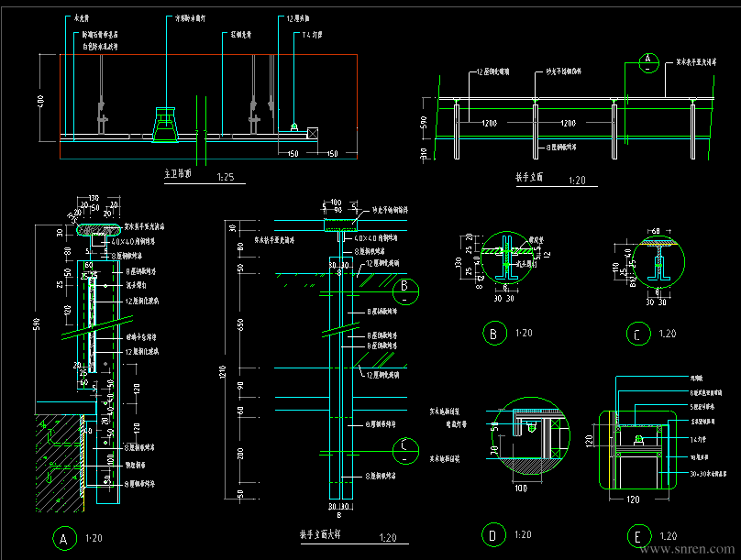The image size is (741, 560).
Task: Click the "590" dimension in the handrail elevation
Action: [x=424, y=122]
